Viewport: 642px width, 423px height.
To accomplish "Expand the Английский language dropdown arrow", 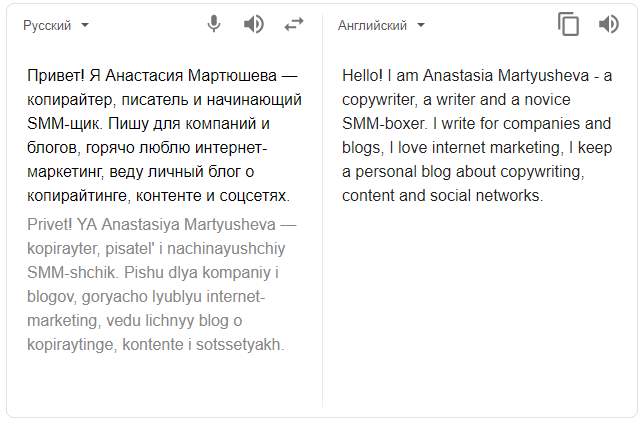I will [421, 25].
